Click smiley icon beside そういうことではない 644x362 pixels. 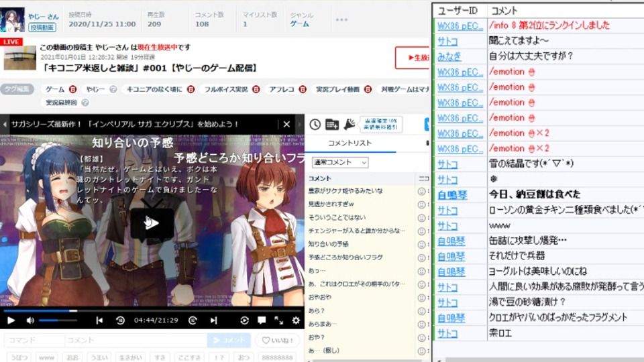click(421, 218)
